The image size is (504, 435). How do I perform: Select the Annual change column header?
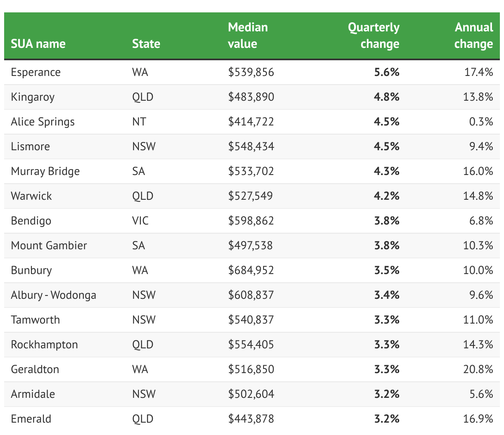(473, 35)
